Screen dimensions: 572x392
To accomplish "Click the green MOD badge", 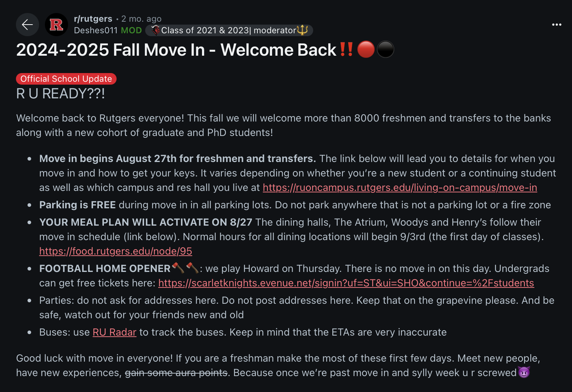I will pyautogui.click(x=131, y=30).
